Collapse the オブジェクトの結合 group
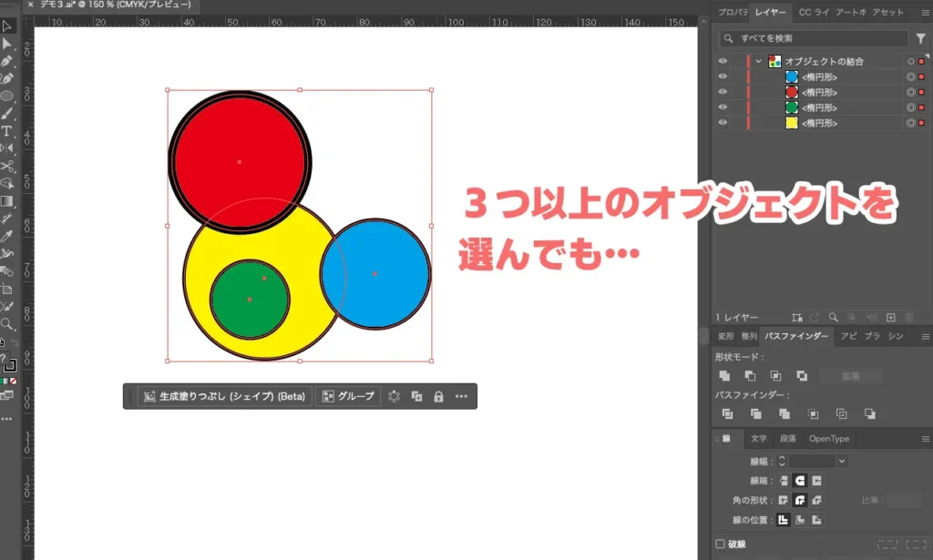 (760, 61)
